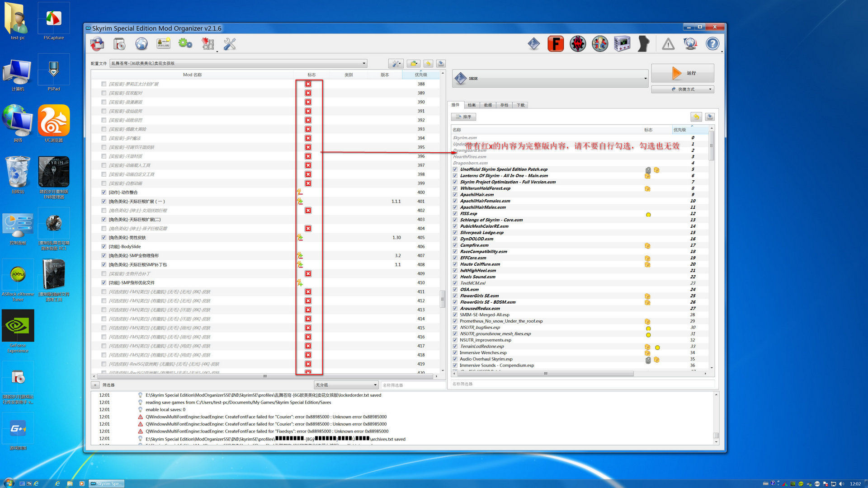The width and height of the screenshot is (868, 488).
Task: Click the 排序 sort button
Action: (x=464, y=117)
